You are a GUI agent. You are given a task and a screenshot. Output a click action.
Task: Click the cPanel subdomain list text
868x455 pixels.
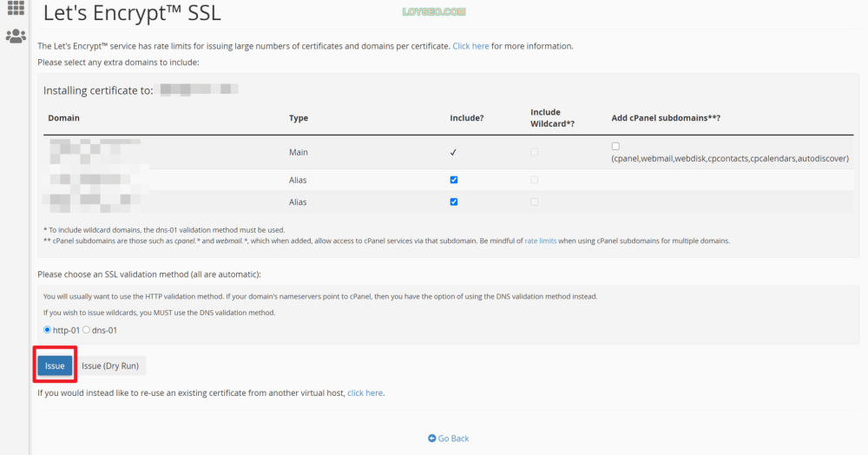pyautogui.click(x=730, y=158)
